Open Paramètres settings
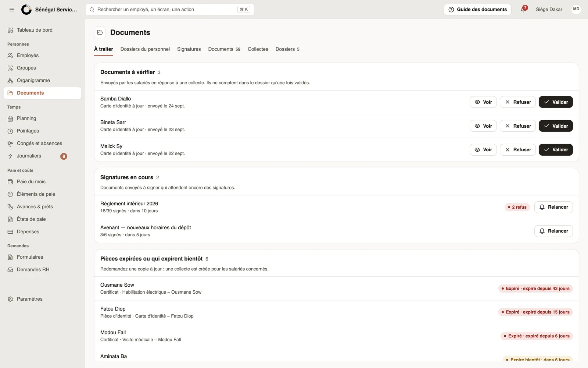The image size is (588, 368). [x=42, y=299]
